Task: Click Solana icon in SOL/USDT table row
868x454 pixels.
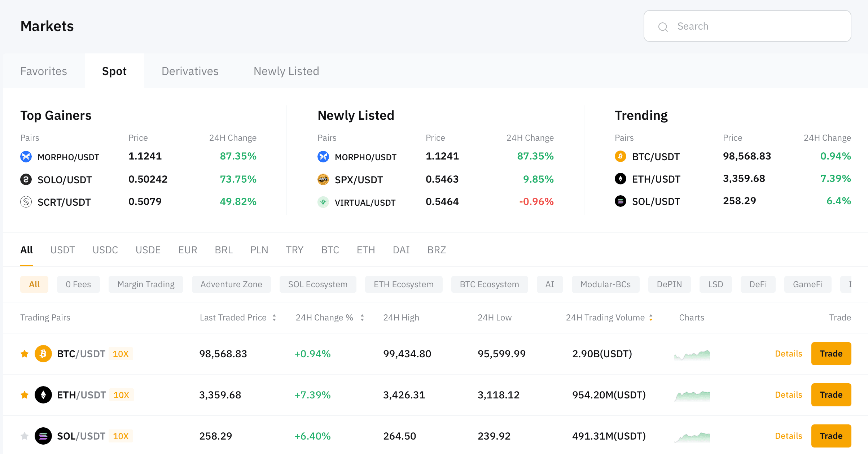Action: point(43,436)
